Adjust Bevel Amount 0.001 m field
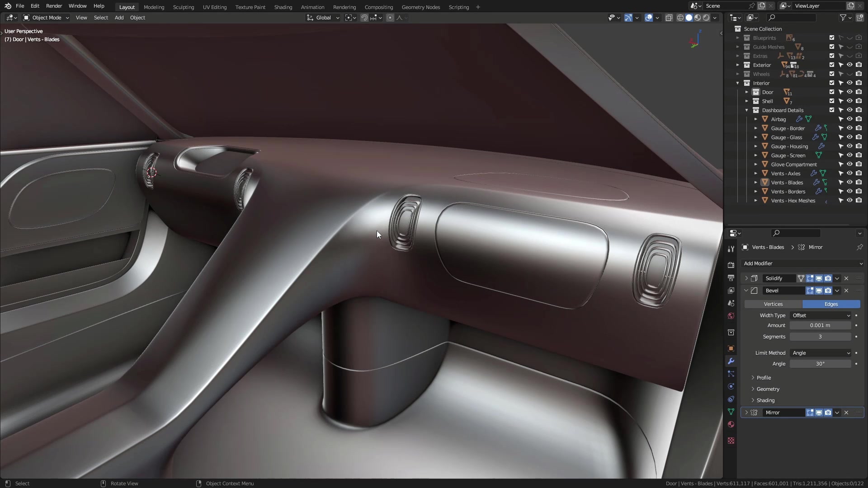 (821, 325)
